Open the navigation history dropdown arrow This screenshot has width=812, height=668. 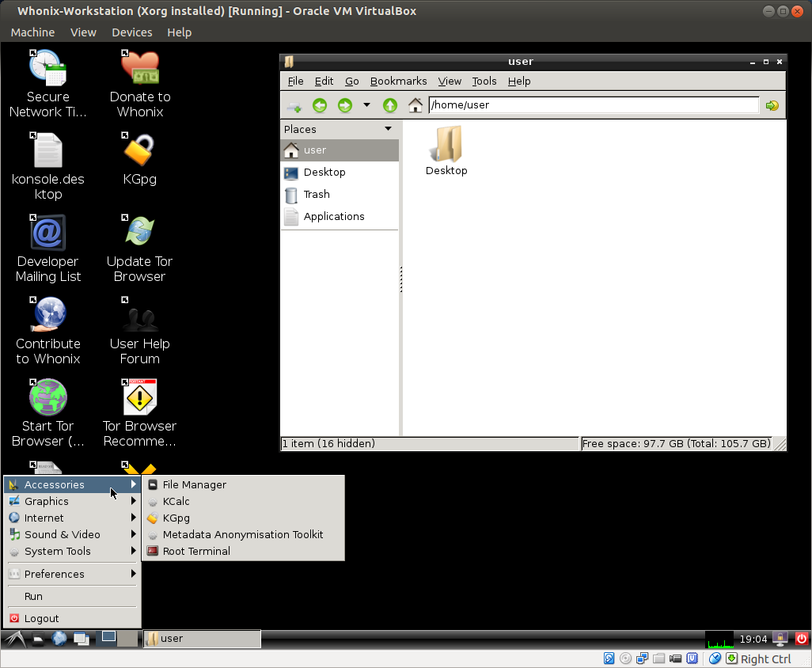click(366, 105)
